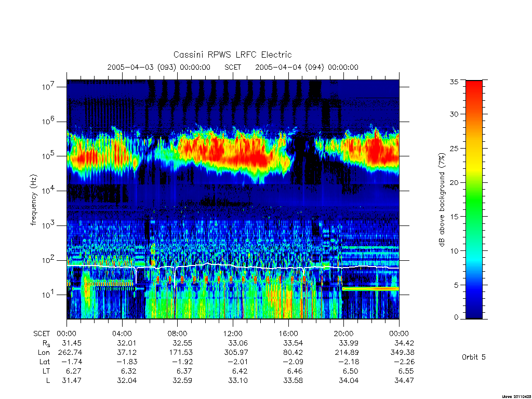532x399 pixels.
Task: Click the green section of the color bar
Action: point(474,204)
